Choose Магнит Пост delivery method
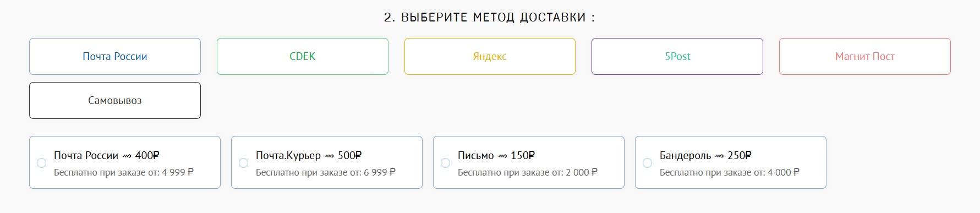 pyautogui.click(x=865, y=56)
